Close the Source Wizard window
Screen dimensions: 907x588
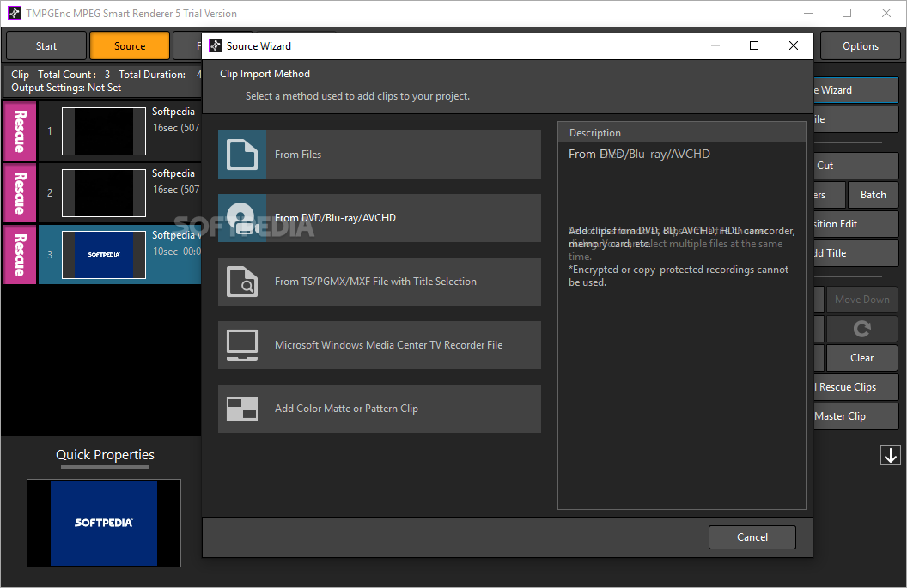click(x=793, y=45)
